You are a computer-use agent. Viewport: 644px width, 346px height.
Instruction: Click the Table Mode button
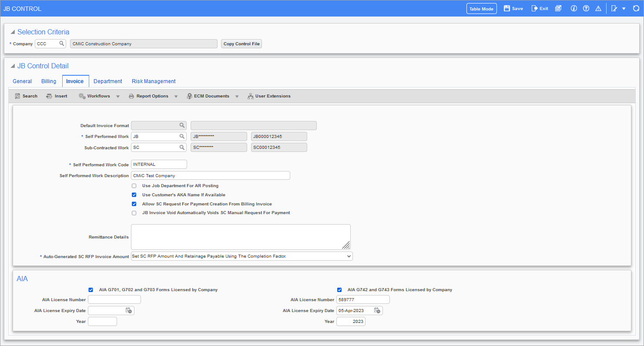click(481, 9)
